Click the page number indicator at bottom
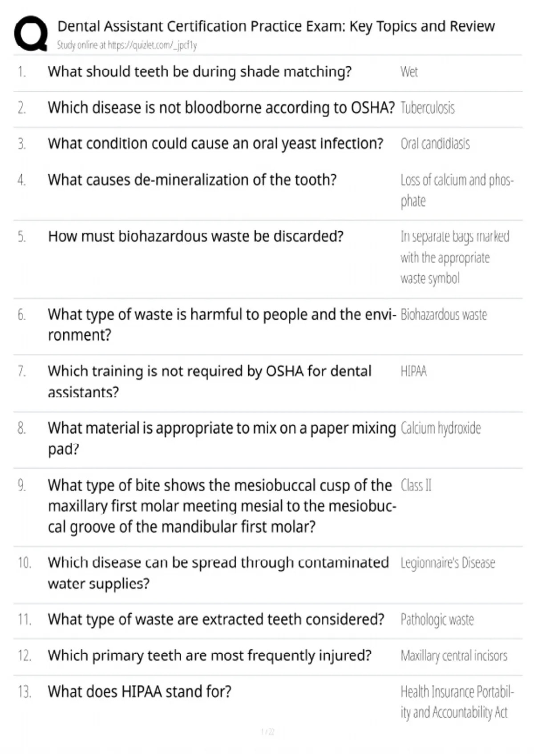This screenshot has width=534, height=756. click(x=267, y=732)
